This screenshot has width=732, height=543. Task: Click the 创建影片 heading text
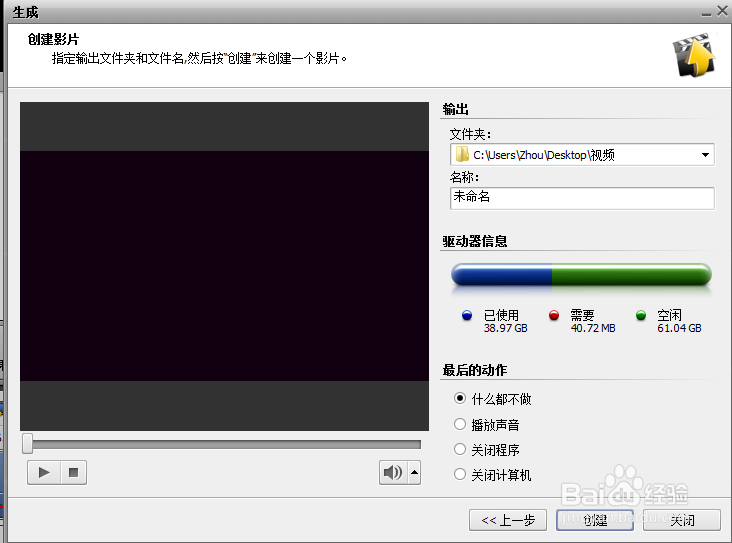53,39
